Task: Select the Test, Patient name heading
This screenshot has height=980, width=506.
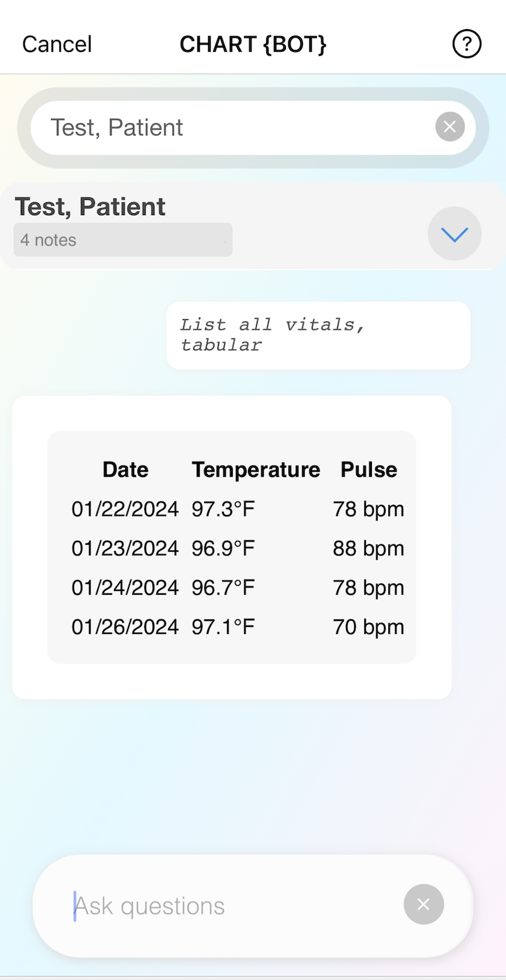Action: [x=90, y=207]
